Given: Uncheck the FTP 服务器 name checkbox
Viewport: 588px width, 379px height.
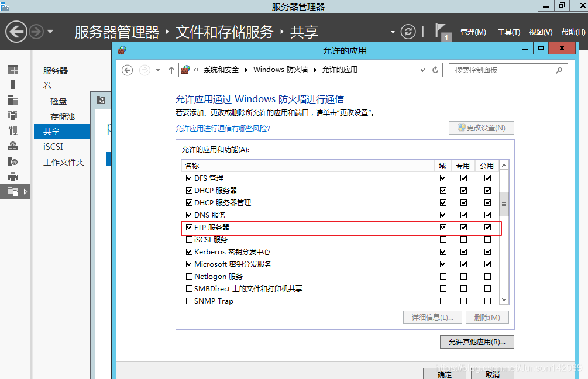Looking at the screenshot, I should pos(190,227).
